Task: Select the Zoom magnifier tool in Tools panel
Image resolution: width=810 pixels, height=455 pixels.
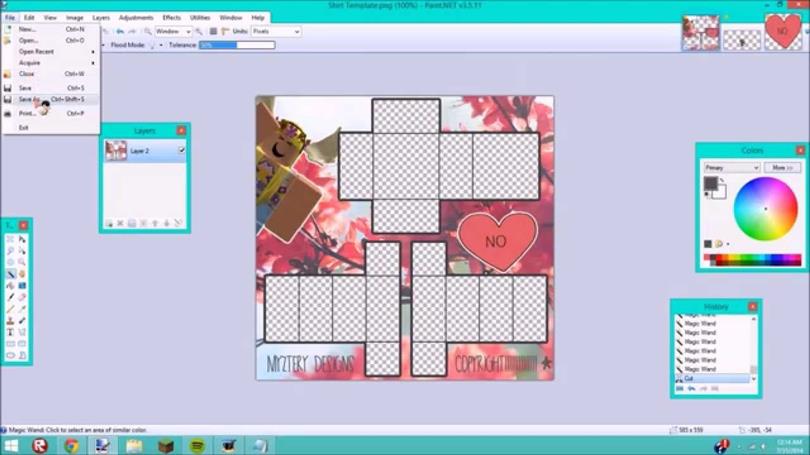Action: (x=22, y=262)
